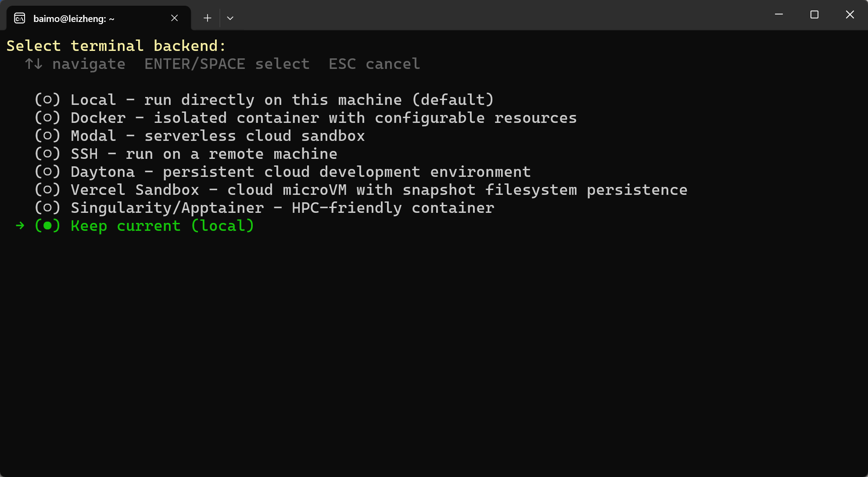
Task: Choose the Daytona radio button
Action: coord(47,172)
